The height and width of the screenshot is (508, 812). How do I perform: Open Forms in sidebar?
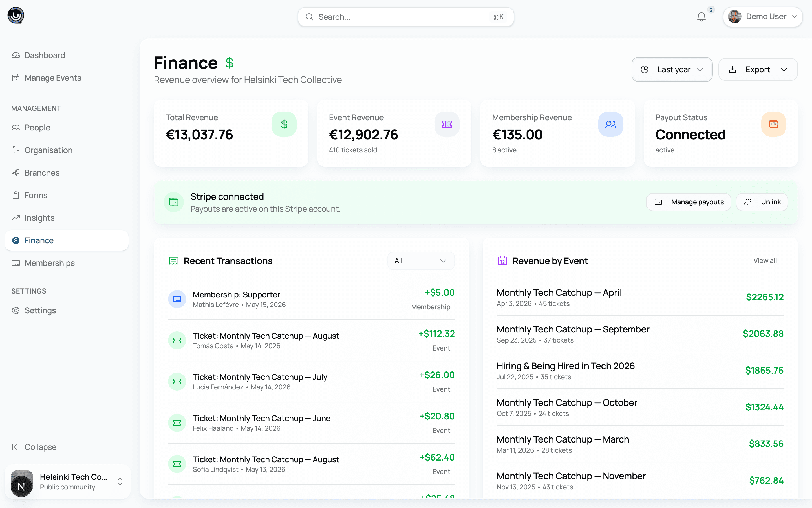67,195
